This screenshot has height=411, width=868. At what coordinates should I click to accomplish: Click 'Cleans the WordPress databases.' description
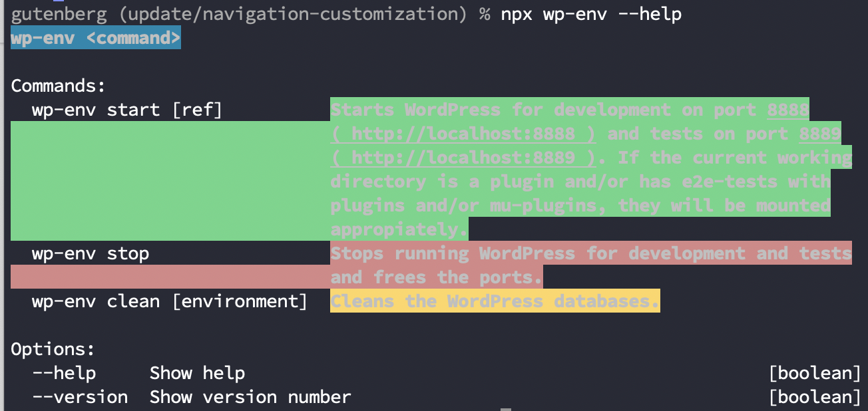point(495,301)
